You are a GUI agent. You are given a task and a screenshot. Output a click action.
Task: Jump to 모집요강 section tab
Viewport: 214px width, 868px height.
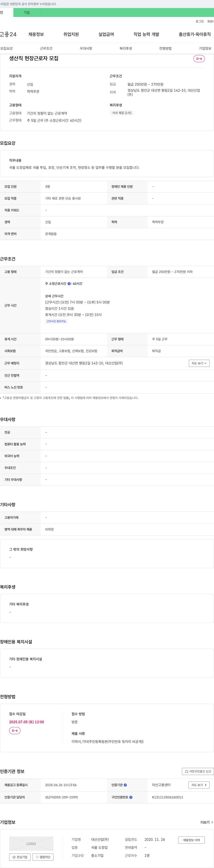click(x=6, y=49)
